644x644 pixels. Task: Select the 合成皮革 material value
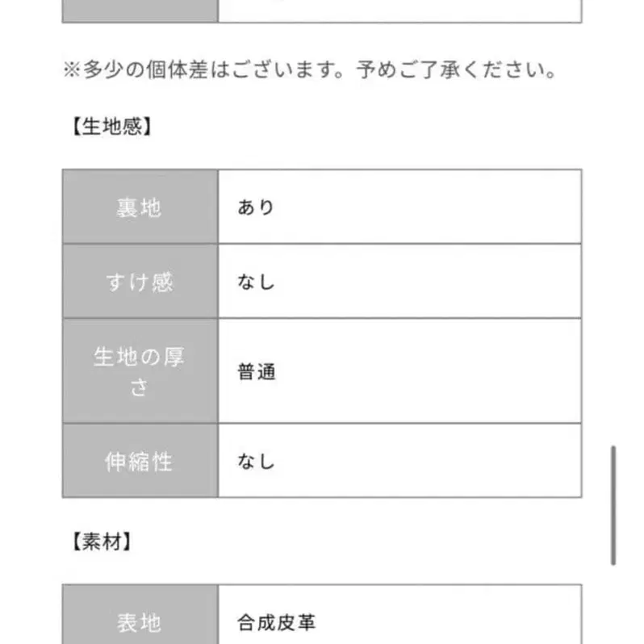click(x=276, y=622)
